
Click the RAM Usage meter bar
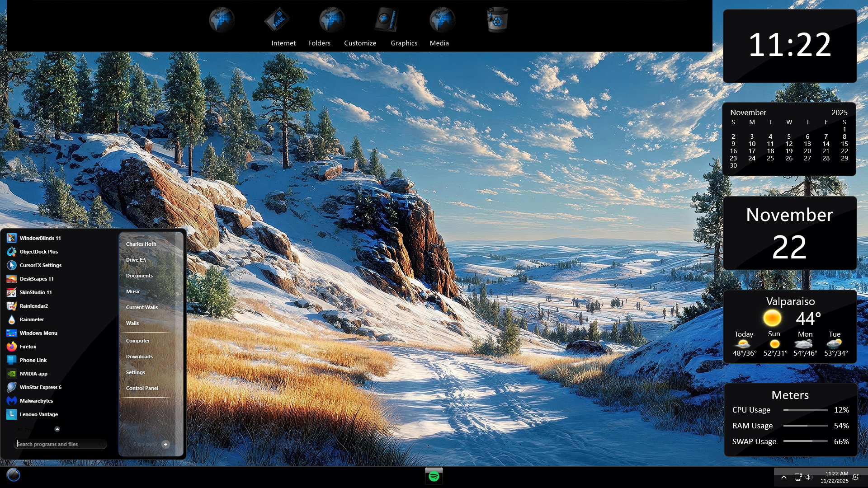(x=805, y=426)
